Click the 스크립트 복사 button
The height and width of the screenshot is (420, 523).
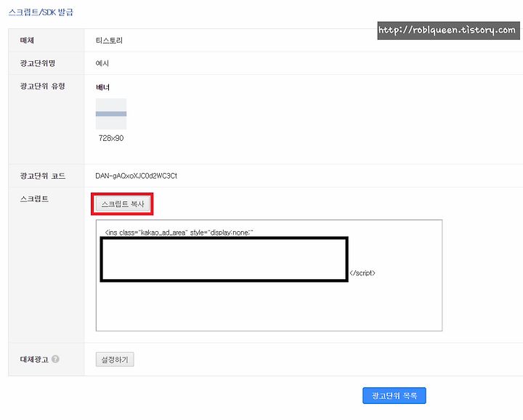coord(123,204)
